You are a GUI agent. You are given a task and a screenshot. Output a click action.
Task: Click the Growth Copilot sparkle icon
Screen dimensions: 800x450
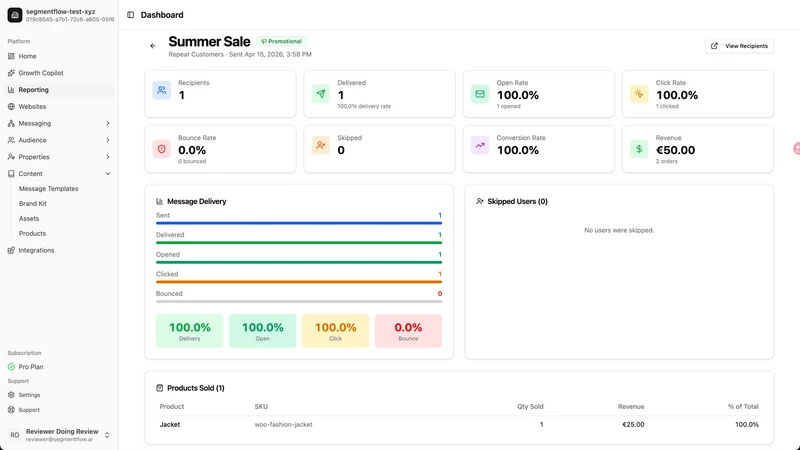[x=11, y=73]
